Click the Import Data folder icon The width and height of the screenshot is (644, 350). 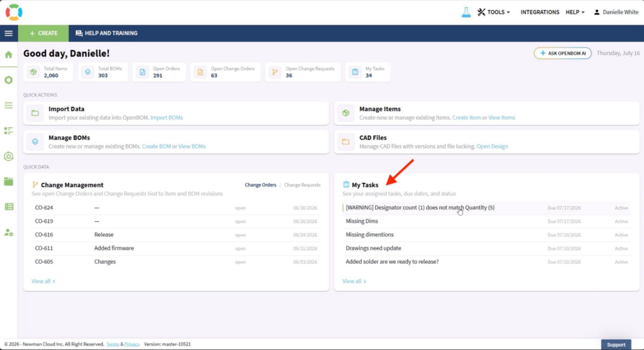[35, 113]
